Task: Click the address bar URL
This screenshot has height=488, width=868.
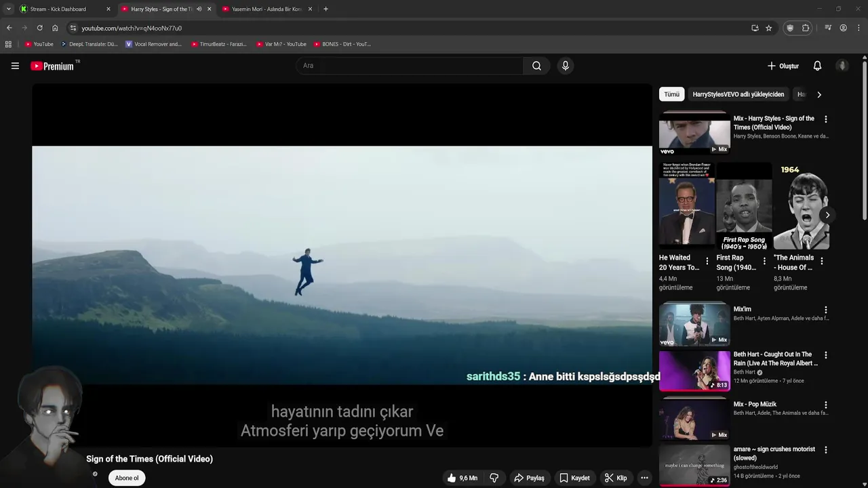Action: point(132,28)
